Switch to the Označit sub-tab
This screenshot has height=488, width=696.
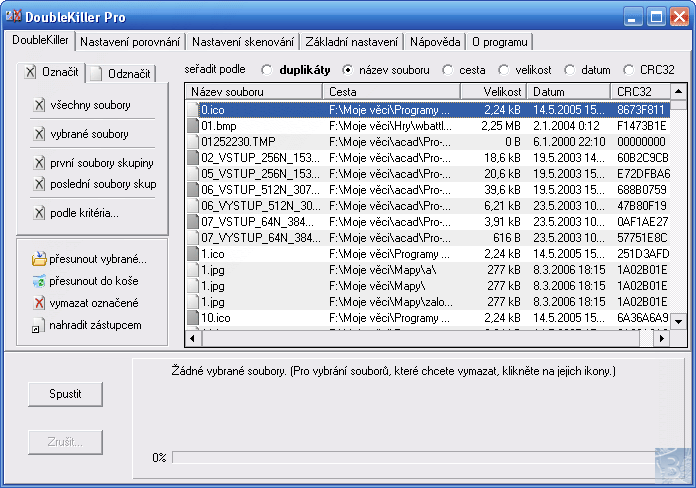tap(51, 72)
